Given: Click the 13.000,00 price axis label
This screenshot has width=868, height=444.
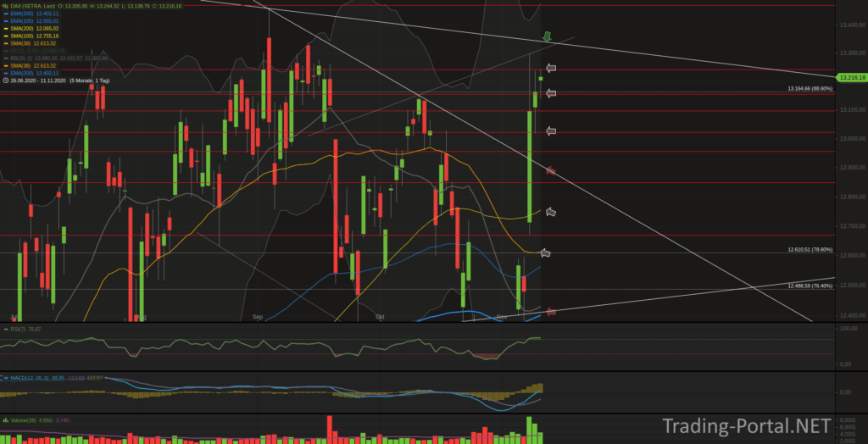Looking at the screenshot, I should (x=853, y=138).
